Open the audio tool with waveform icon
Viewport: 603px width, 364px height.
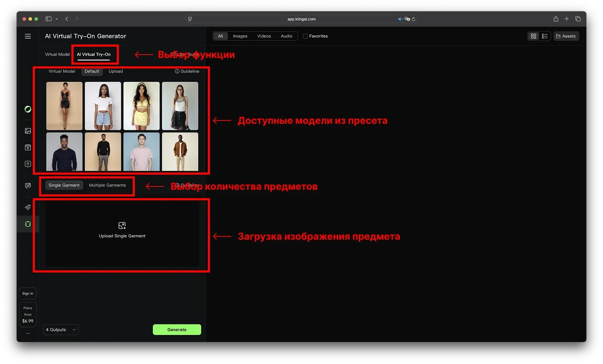(x=28, y=207)
